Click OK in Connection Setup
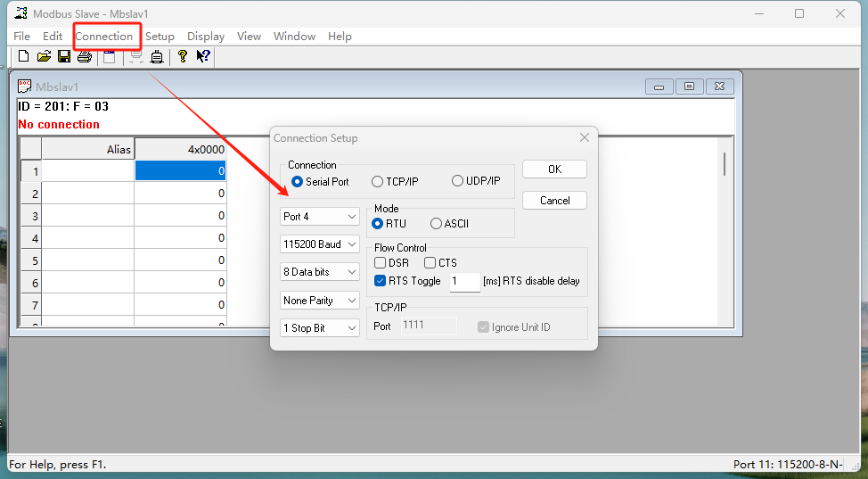868x479 pixels. (x=554, y=169)
